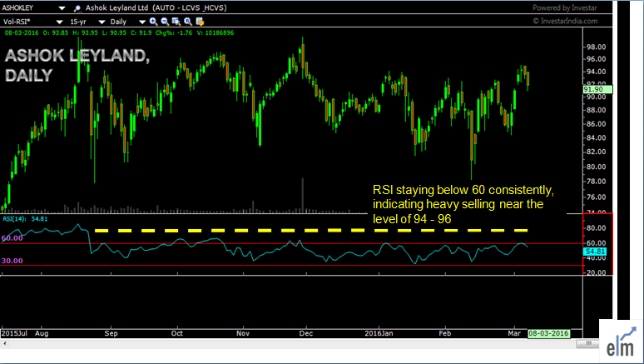Click the horizontal scrollbar left arrow
644x364 pixels.
[4, 343]
